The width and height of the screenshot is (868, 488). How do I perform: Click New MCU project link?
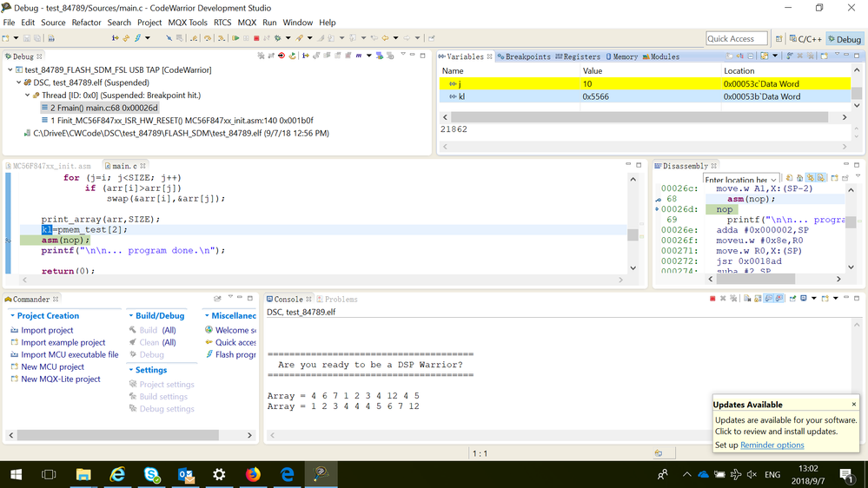click(53, 366)
